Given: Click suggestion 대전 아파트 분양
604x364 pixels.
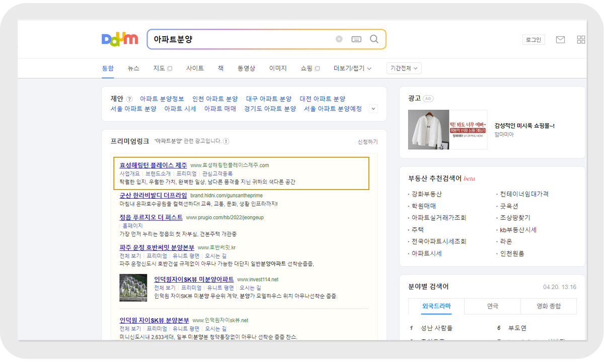Looking at the screenshot, I should [x=323, y=99].
